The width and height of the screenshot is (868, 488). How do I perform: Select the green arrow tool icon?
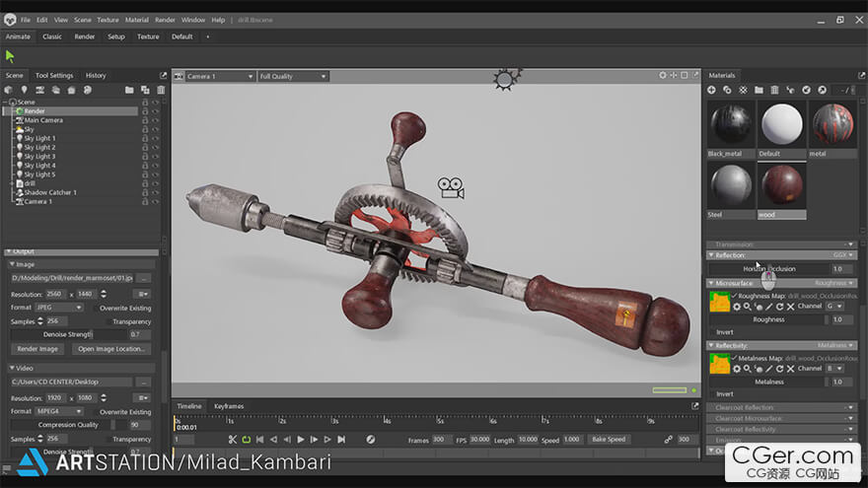pyautogui.click(x=10, y=56)
